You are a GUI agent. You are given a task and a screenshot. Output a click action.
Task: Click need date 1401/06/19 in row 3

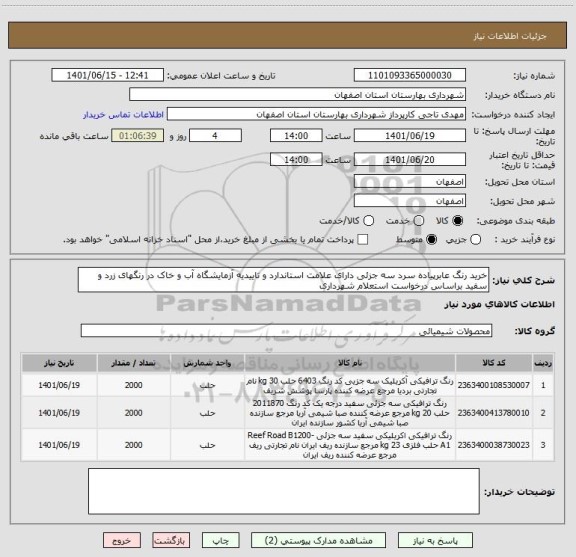tap(59, 445)
